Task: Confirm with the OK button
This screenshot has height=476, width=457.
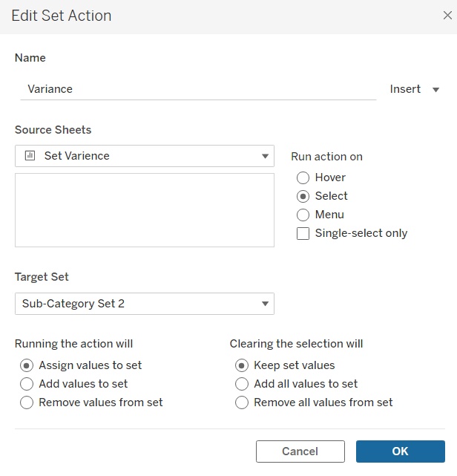Action: (x=401, y=451)
